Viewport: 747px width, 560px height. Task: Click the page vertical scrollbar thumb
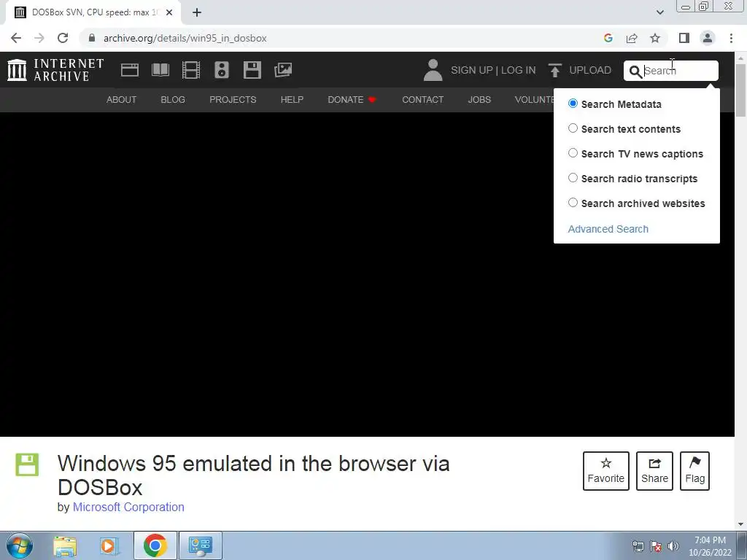tap(740, 90)
